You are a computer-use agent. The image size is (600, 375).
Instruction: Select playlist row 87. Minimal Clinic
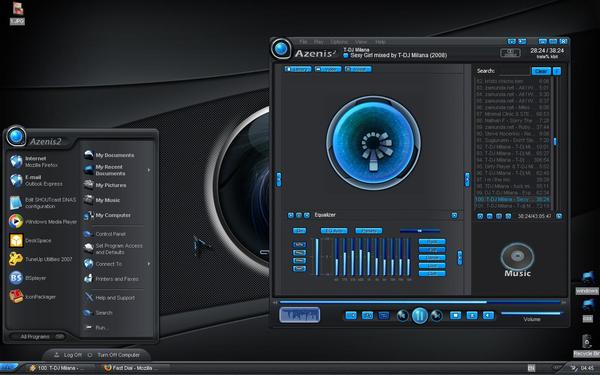[512, 114]
